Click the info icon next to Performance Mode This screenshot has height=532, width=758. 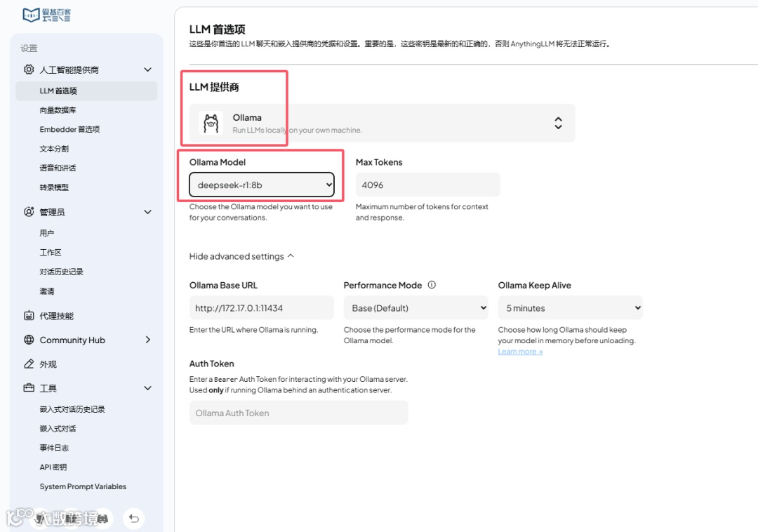432,285
